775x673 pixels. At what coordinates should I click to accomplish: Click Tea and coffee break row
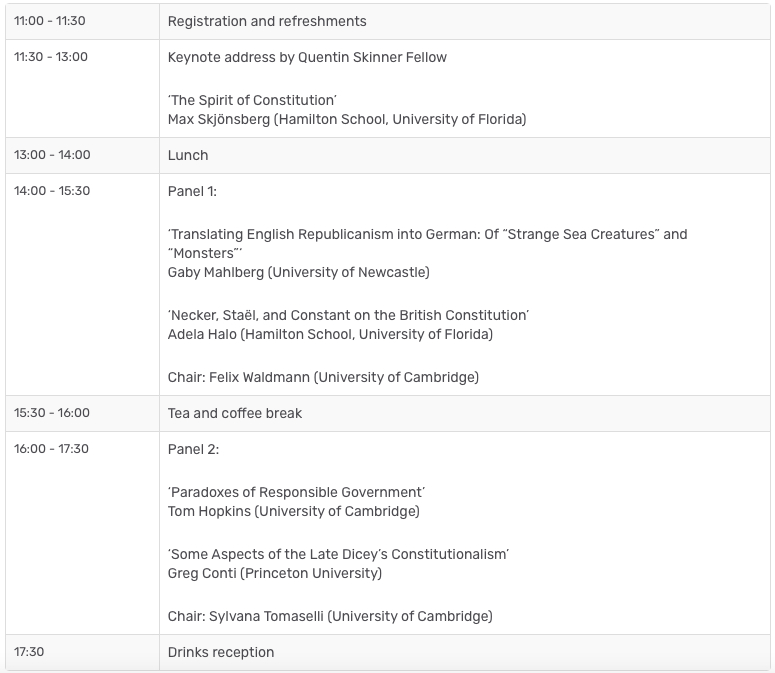pos(234,413)
